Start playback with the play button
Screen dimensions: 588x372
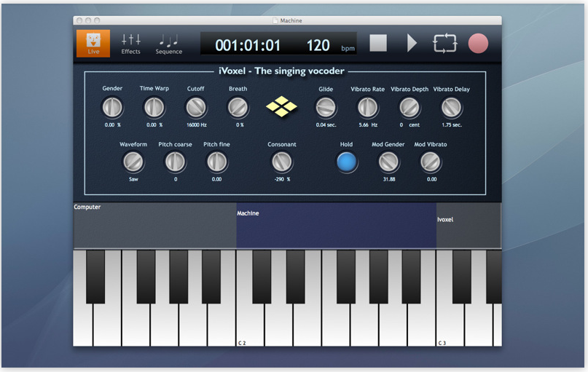[x=412, y=43]
